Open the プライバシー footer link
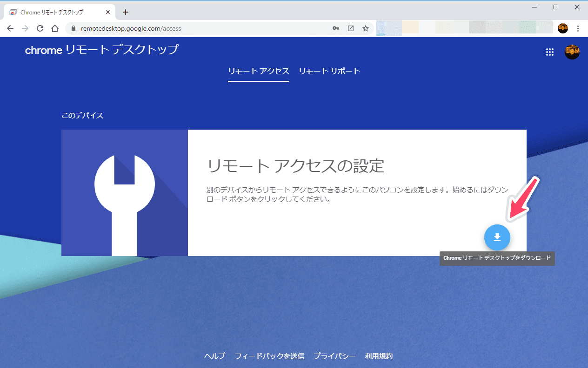Image resolution: width=588 pixels, height=368 pixels. tap(334, 356)
